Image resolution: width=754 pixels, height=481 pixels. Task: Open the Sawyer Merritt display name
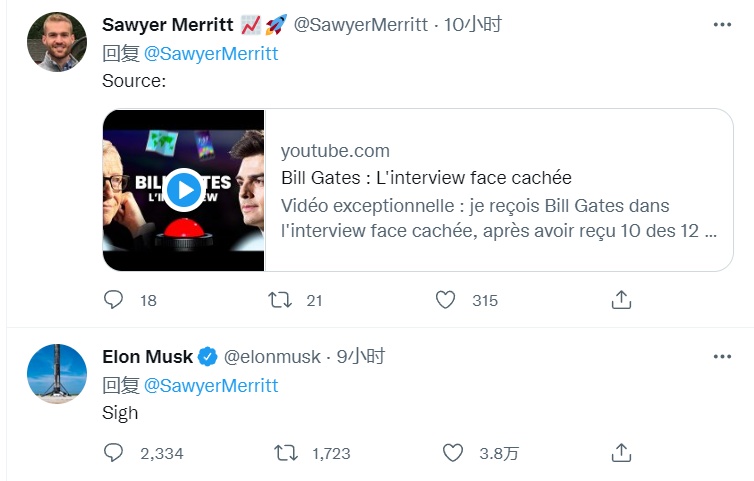(x=166, y=25)
